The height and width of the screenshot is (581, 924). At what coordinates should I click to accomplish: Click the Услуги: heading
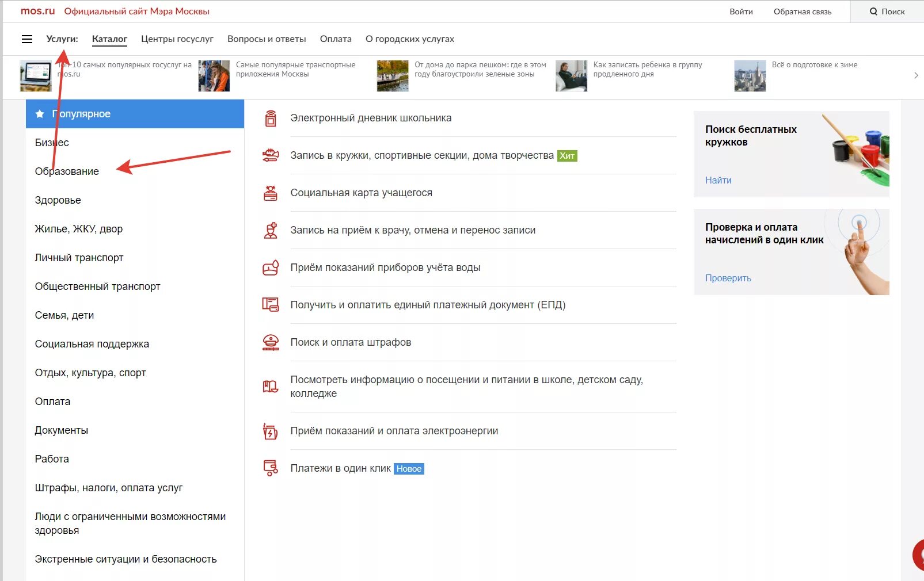(62, 39)
